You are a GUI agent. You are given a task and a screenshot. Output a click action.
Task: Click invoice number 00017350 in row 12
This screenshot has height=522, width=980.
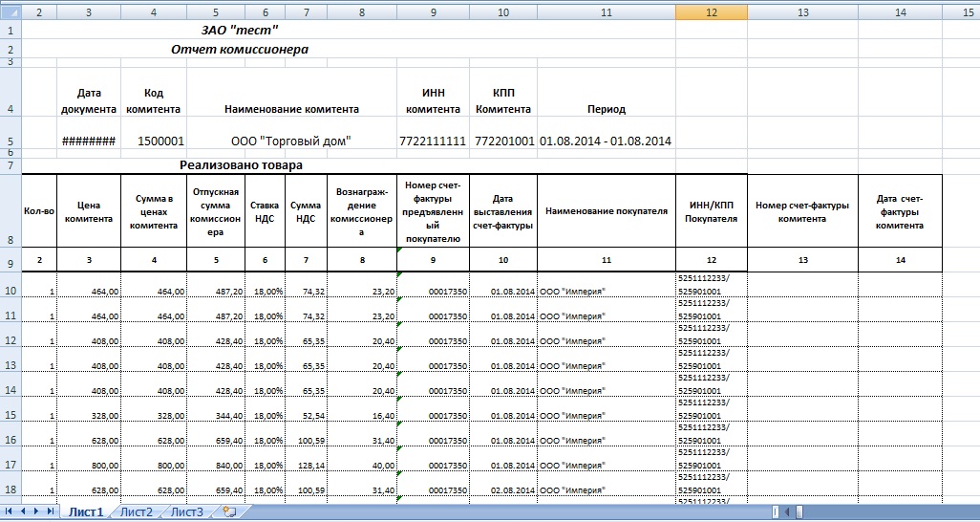tap(433, 335)
